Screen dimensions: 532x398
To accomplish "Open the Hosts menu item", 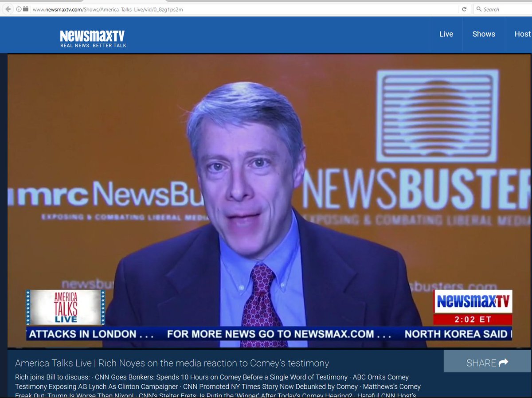I will tap(522, 34).
